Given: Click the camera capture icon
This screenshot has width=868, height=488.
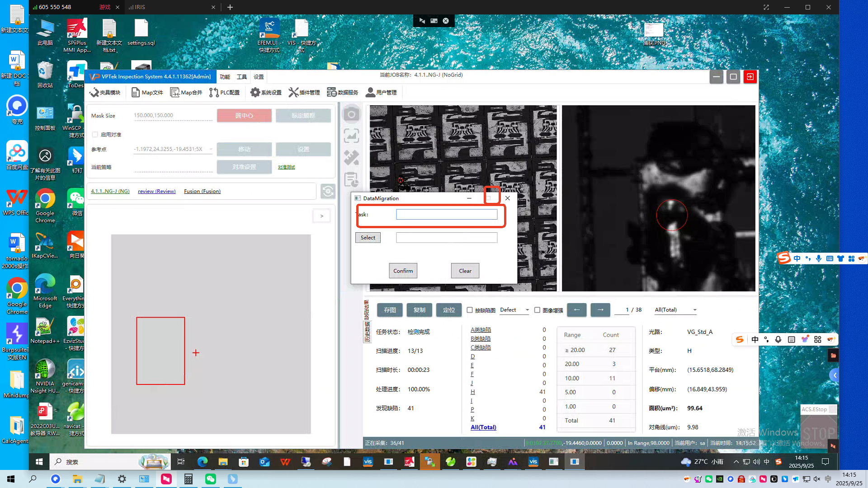Looking at the screenshot, I should click(351, 115).
